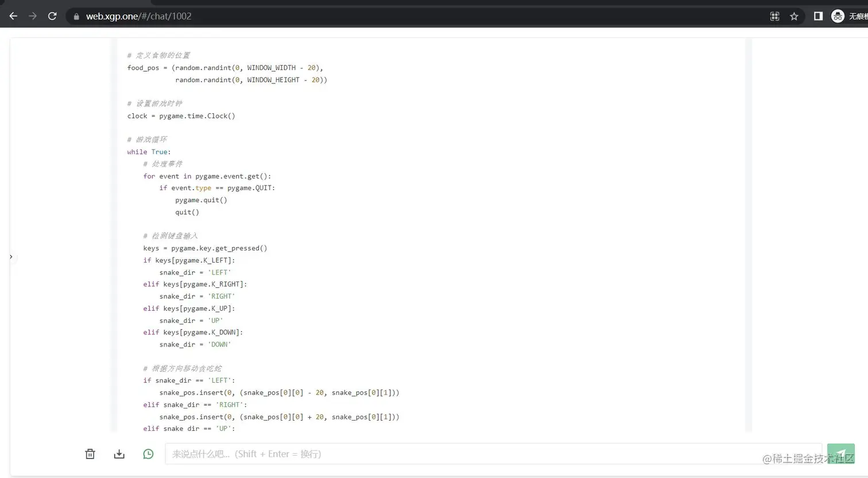Bookmark this page with star icon
The width and height of the screenshot is (868, 478).
tap(794, 16)
